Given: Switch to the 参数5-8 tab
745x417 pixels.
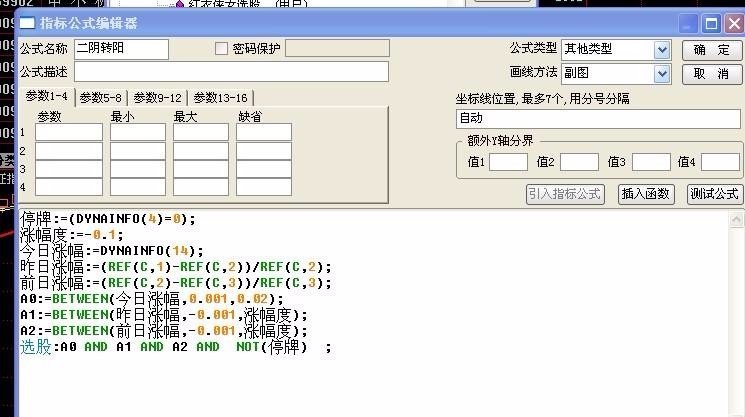Looking at the screenshot, I should pyautogui.click(x=101, y=98).
